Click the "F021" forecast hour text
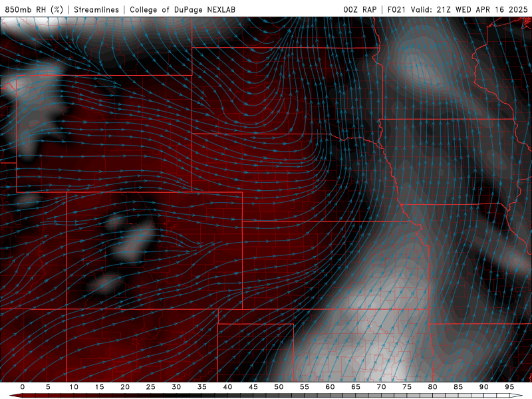 [396, 9]
